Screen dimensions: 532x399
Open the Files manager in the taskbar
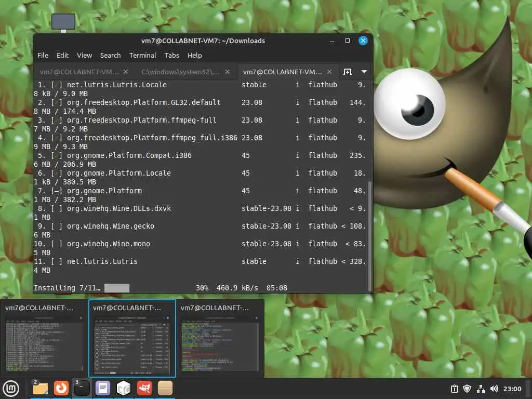(x=41, y=388)
